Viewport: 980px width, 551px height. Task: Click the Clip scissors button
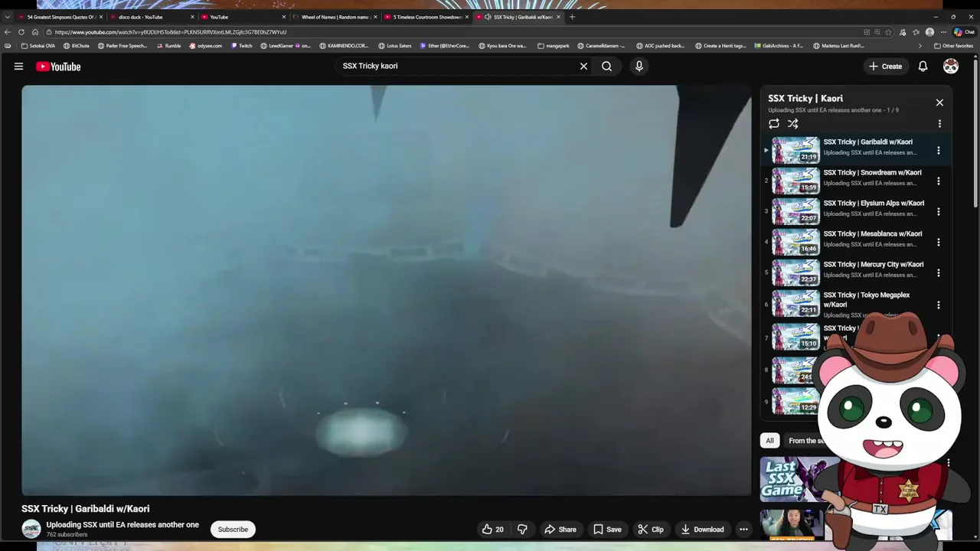pyautogui.click(x=651, y=530)
